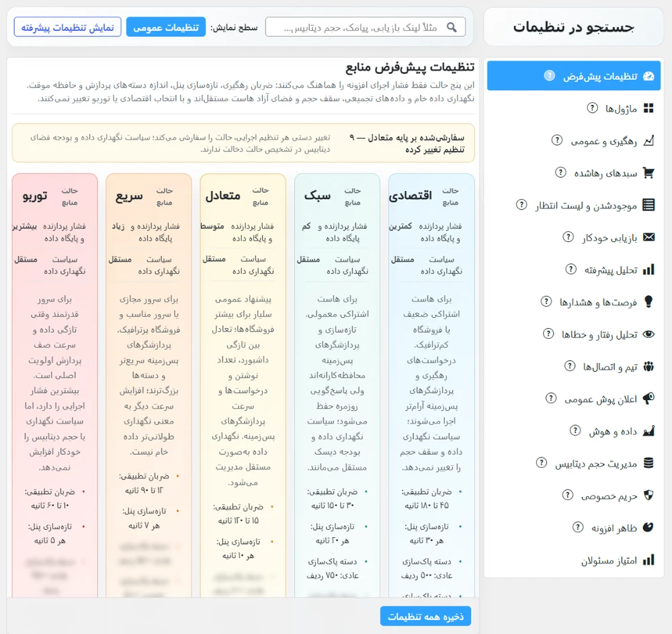This screenshot has height=634, width=672.
Task: Click the bar chart icon next to تحلیل پیشرفته
Action: point(648,270)
